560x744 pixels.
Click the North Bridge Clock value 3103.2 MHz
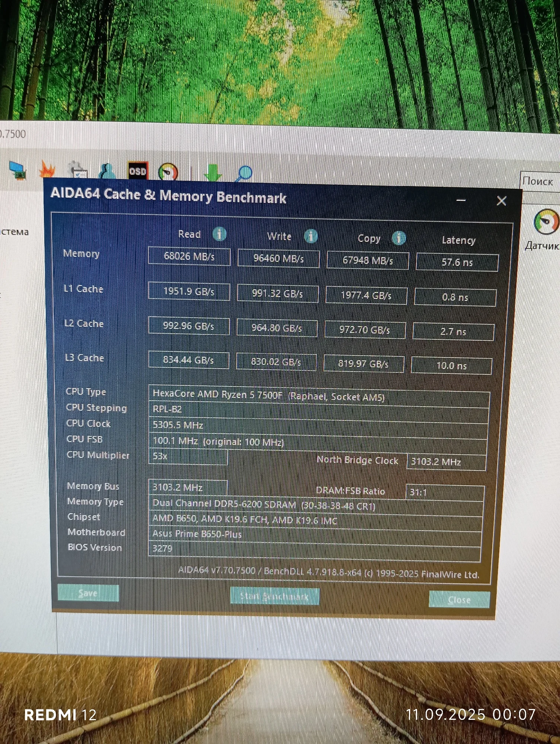(446, 462)
